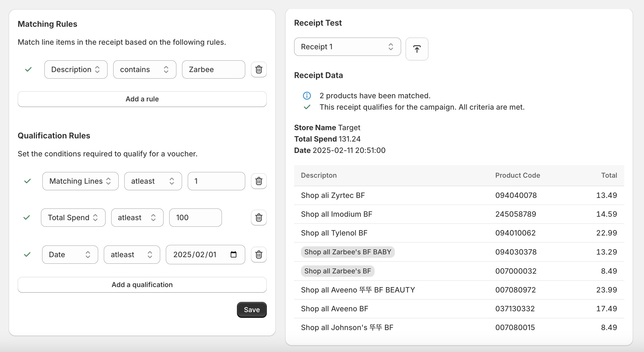Click product code 094040078
Viewport: 644px width, 352px height.
(516, 195)
